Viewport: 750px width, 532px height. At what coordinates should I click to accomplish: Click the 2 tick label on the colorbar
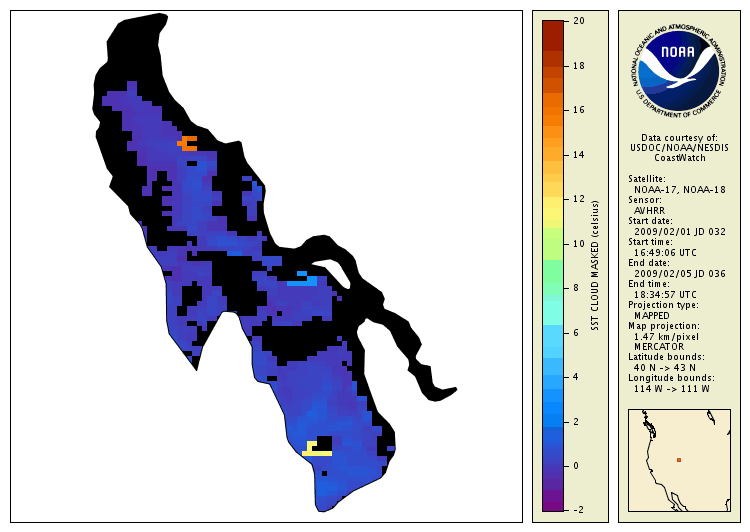(576, 422)
